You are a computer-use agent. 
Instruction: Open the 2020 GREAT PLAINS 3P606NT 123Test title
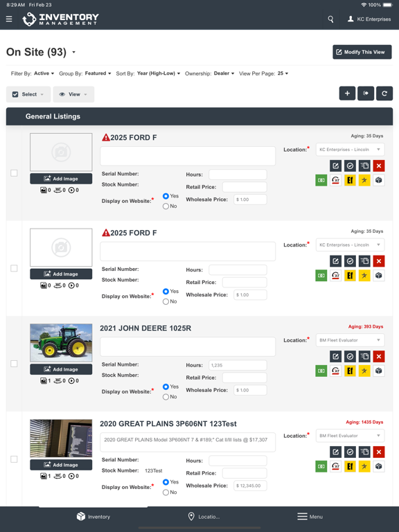click(168, 424)
